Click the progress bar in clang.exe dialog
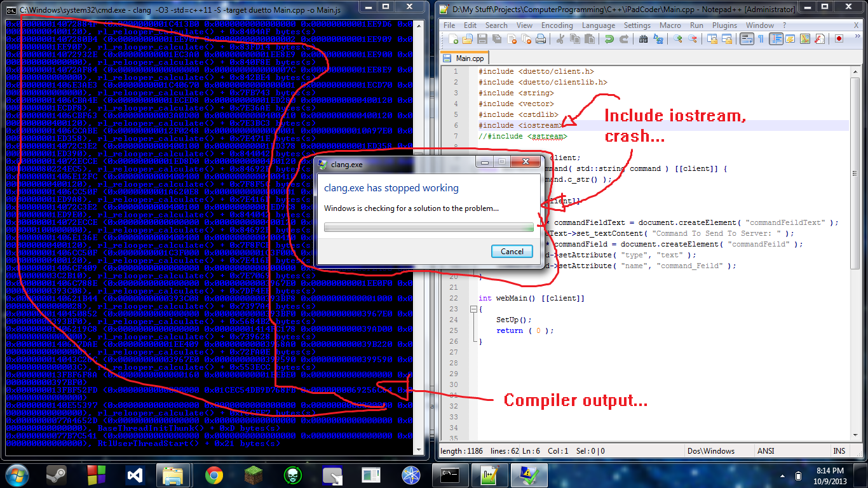This screenshot has height=488, width=868. click(429, 227)
